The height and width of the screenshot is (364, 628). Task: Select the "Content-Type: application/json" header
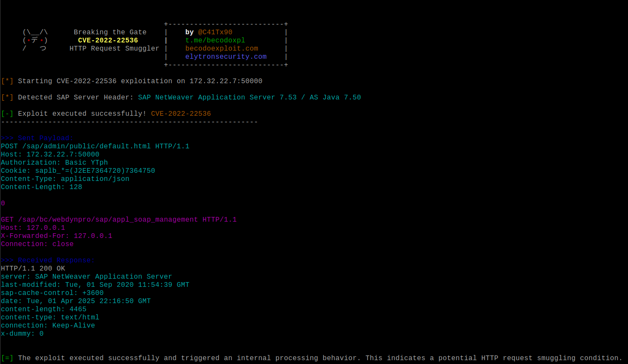(65, 179)
